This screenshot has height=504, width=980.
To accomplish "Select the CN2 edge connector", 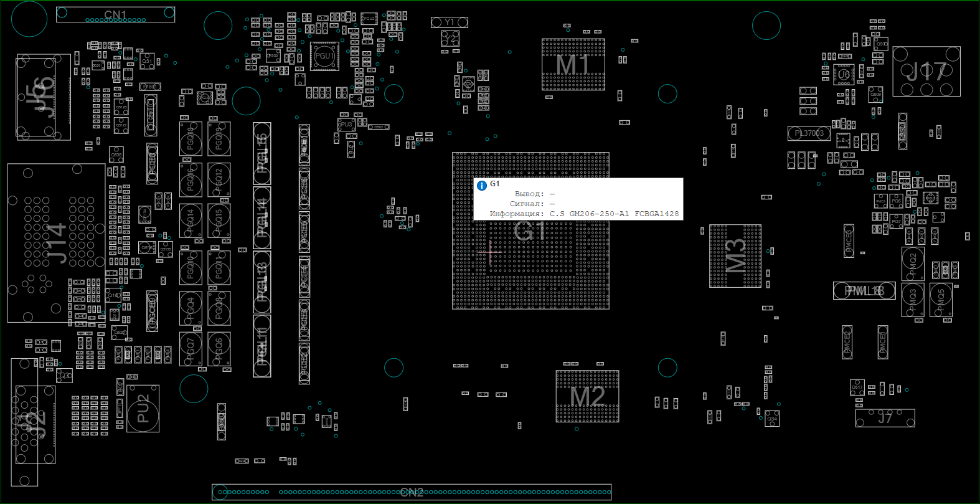I will (412, 492).
